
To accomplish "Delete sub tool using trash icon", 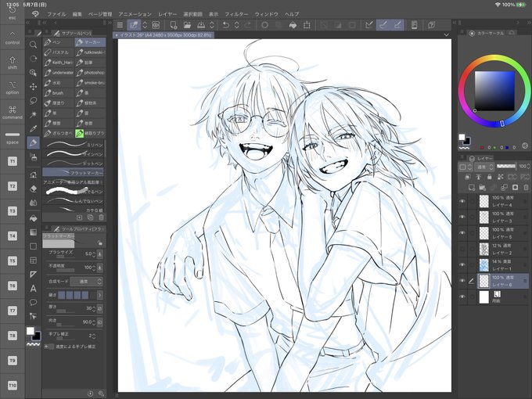I will point(101,217).
